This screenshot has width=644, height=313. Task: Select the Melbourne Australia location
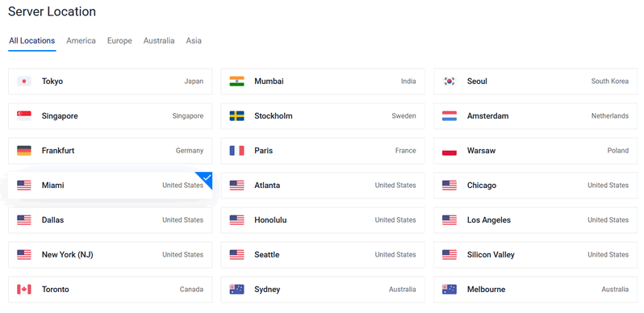pyautogui.click(x=535, y=289)
